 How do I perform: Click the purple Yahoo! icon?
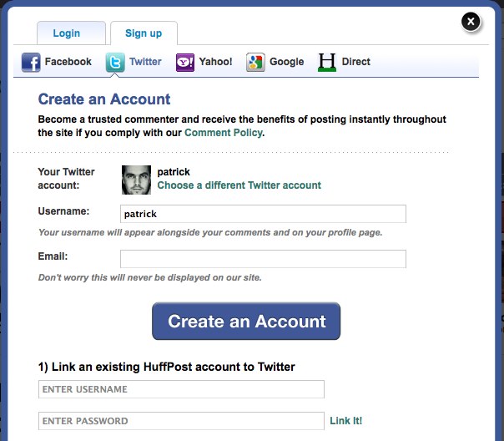point(185,62)
